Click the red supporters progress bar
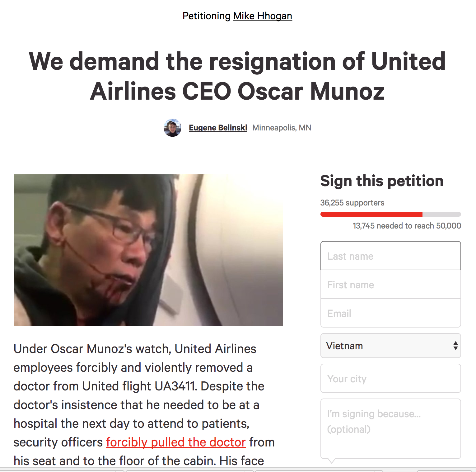 click(x=371, y=214)
